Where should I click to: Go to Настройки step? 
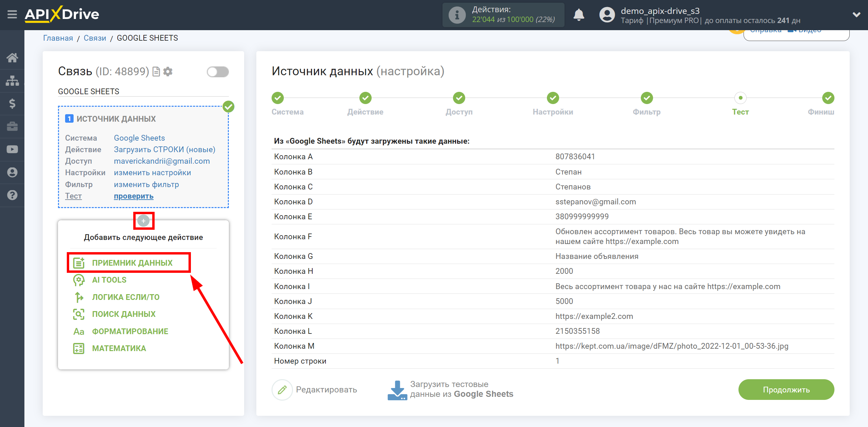[553, 98]
